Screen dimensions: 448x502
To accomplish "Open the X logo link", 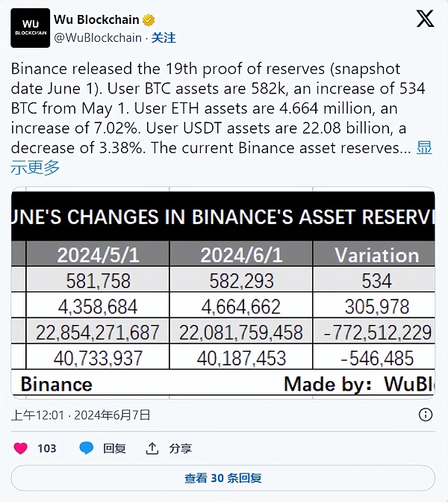I will point(425,20).
